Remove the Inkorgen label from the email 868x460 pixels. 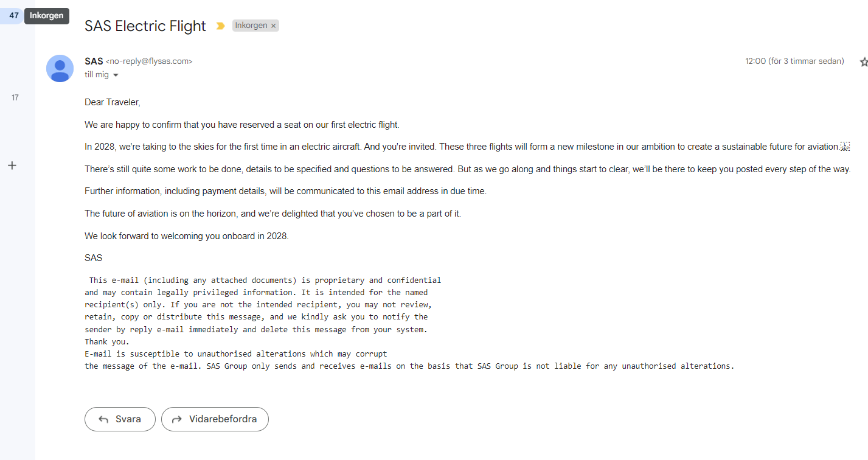(x=274, y=26)
